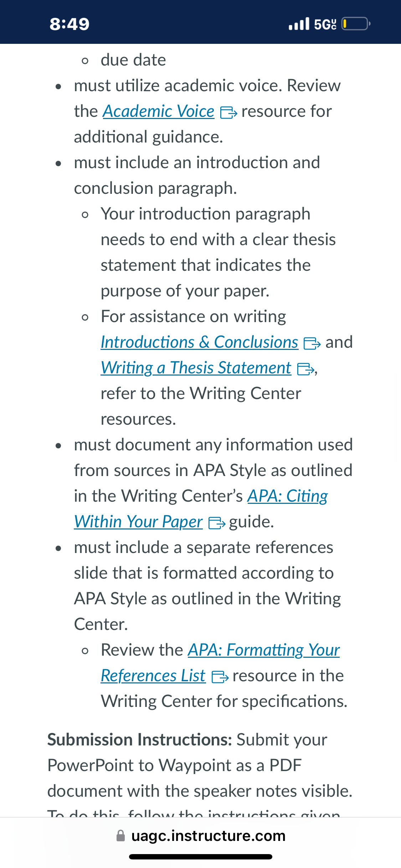Open Writing a Thesis Statement link
401x868 pixels.
tap(196, 368)
